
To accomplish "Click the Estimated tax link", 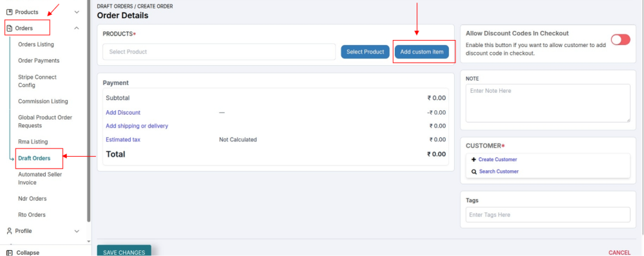I will pyautogui.click(x=123, y=139).
